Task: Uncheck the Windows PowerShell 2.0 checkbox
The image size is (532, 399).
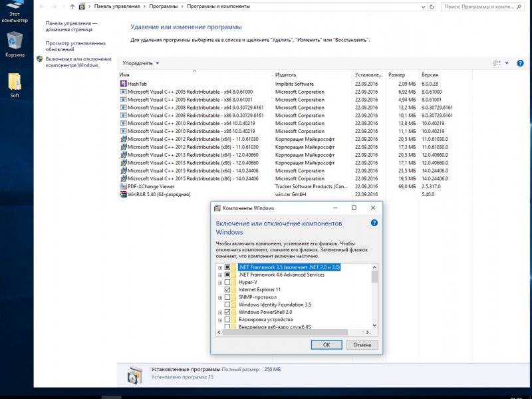Action: 227,312
